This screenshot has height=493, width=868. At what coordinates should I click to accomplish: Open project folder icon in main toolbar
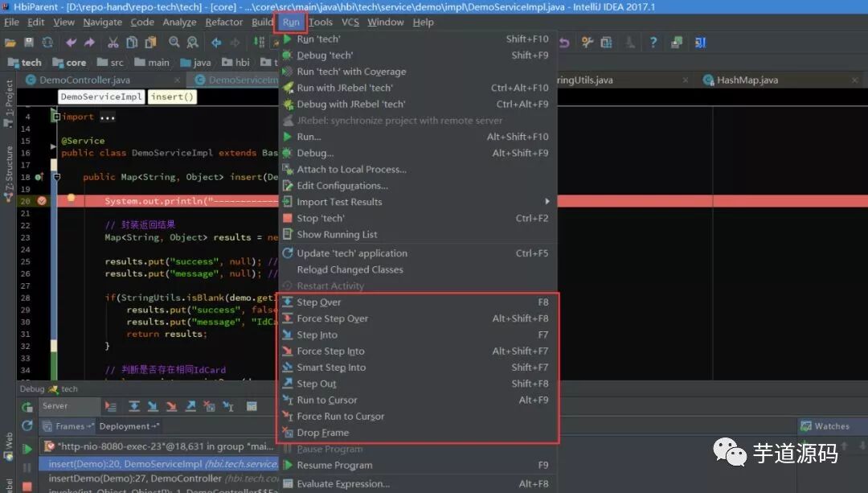click(10, 43)
